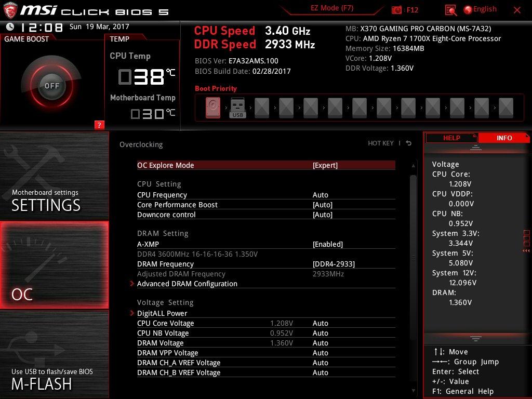532x399 pixels.
Task: Click the Motherboard Temp 30°C readout
Action: coord(153,113)
